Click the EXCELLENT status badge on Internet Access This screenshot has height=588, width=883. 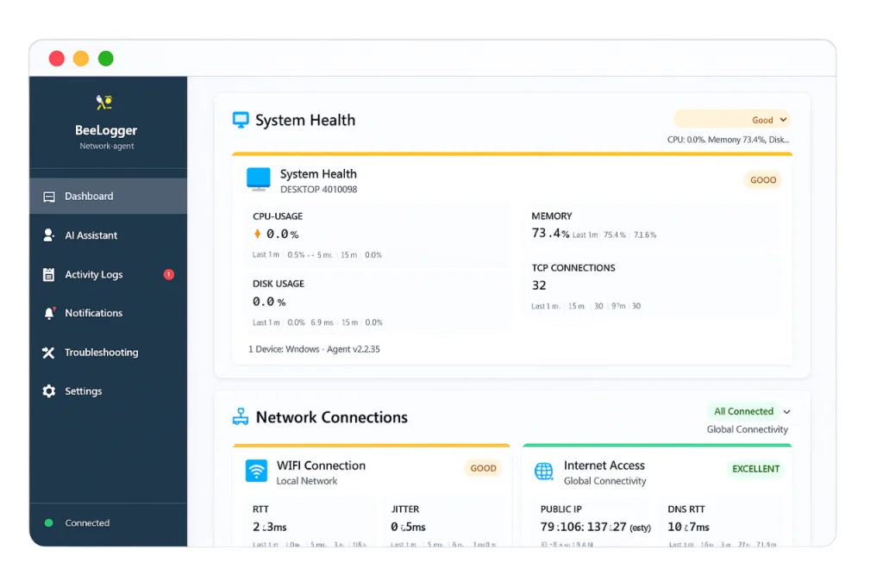(x=755, y=469)
